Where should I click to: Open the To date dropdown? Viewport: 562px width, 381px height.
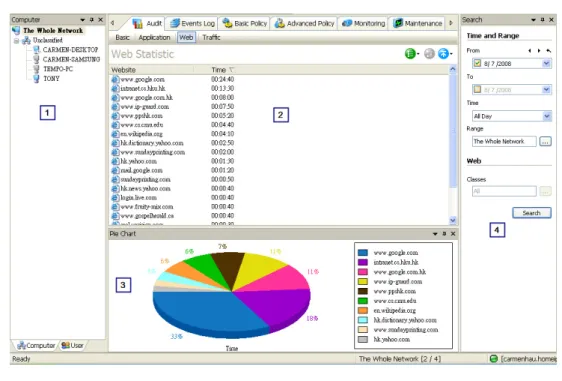(546, 89)
